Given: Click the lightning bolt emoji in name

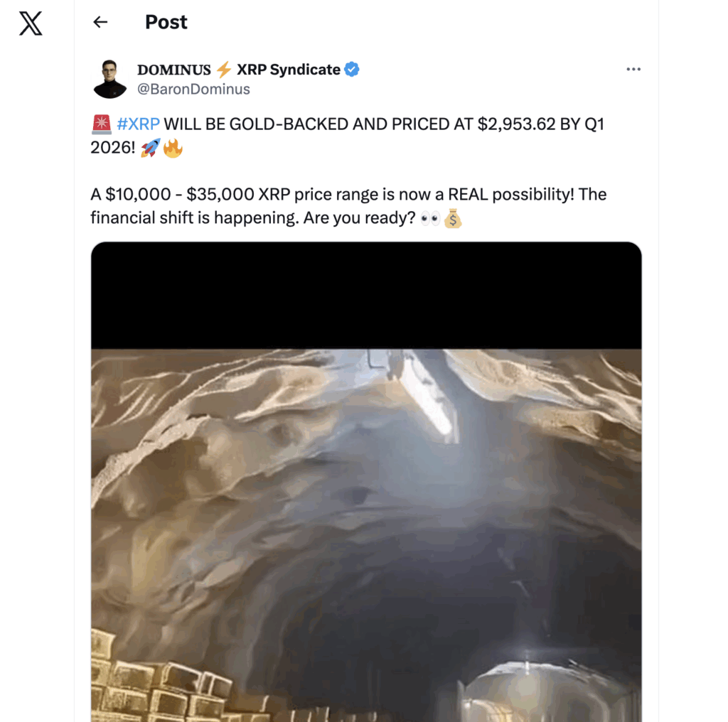Looking at the screenshot, I should pos(223,70).
